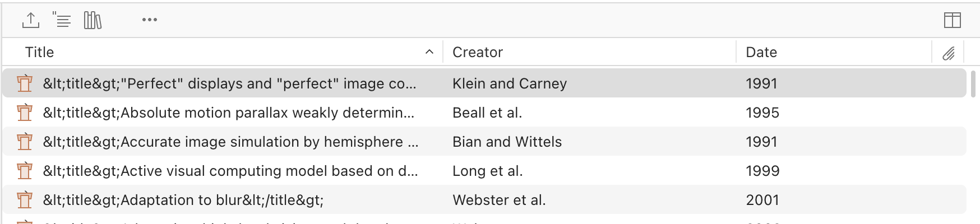Select the Active visual computing model item

484,171
